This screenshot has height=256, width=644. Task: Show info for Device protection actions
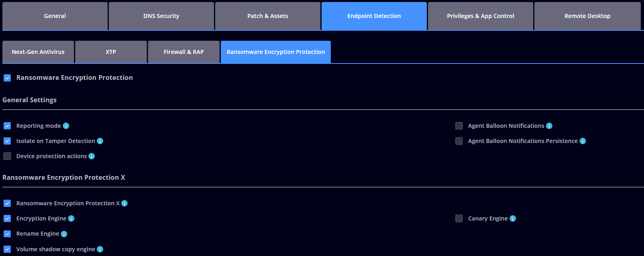tap(92, 156)
